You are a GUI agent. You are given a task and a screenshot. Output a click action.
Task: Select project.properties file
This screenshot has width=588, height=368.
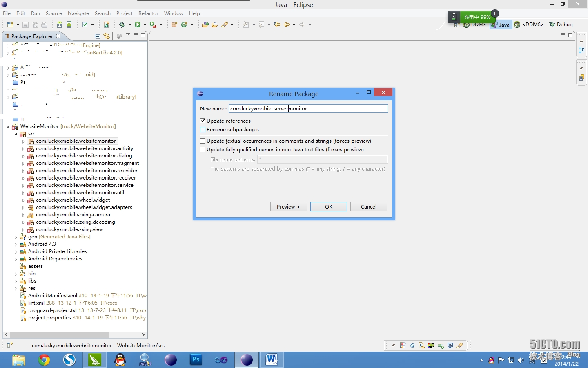coord(49,317)
